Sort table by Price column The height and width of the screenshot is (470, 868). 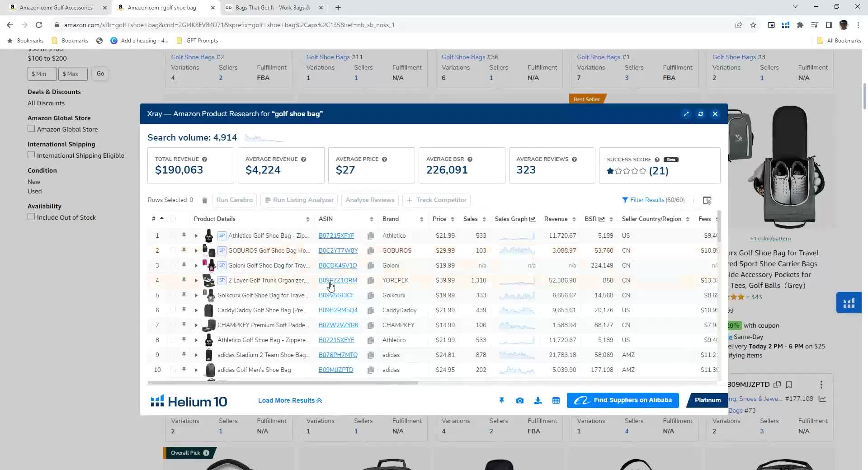(x=452, y=219)
